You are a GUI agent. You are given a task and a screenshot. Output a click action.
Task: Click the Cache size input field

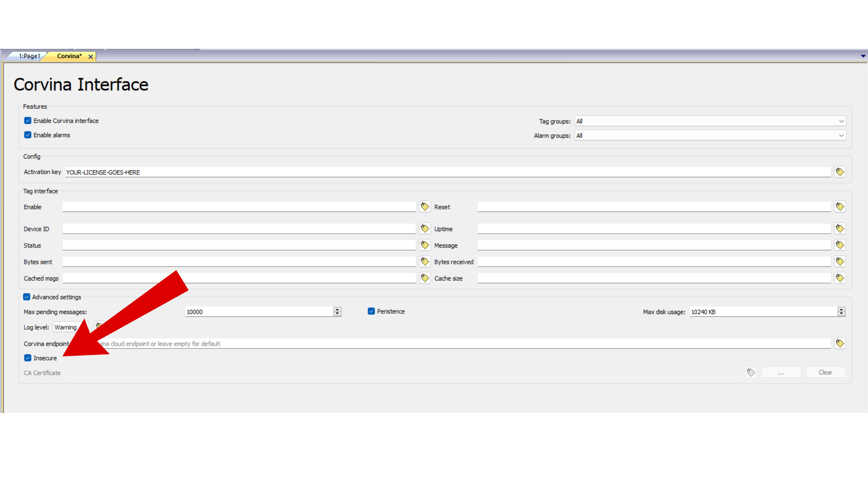click(654, 278)
